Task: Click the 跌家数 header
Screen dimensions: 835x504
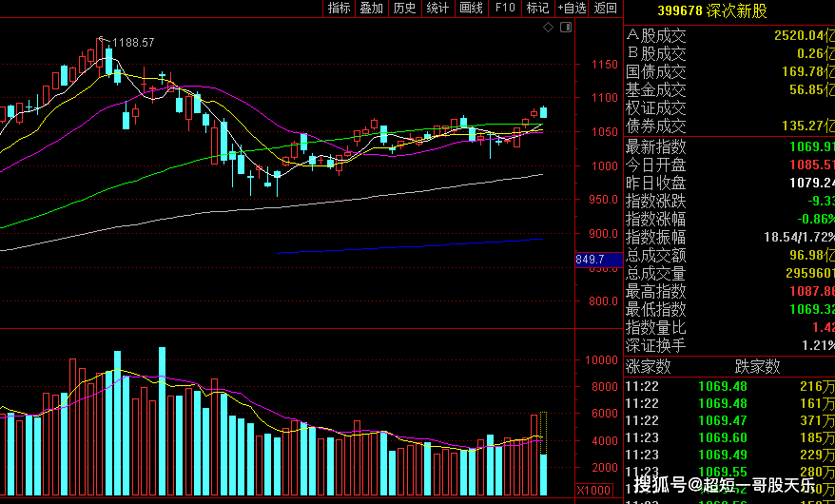Action: point(757,367)
